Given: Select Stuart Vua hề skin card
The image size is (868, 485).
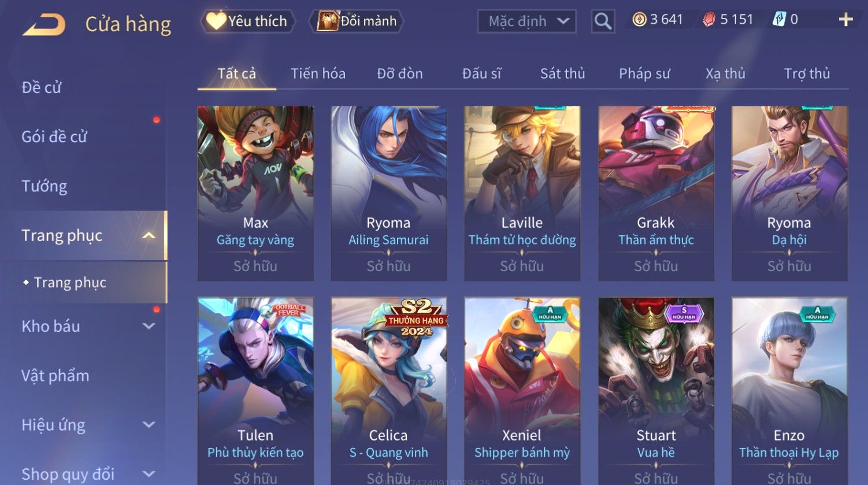Looking at the screenshot, I should pyautogui.click(x=656, y=391).
